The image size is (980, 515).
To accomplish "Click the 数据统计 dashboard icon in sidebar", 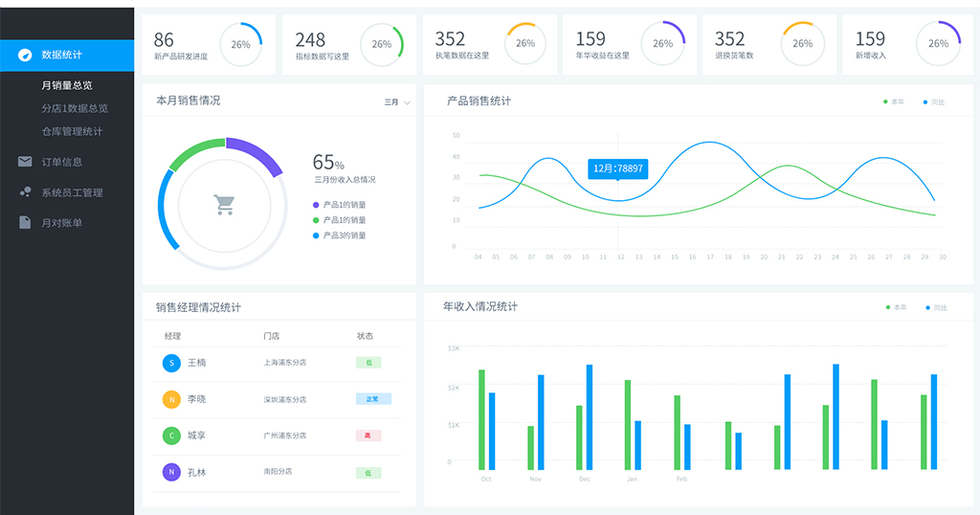I will [25, 55].
